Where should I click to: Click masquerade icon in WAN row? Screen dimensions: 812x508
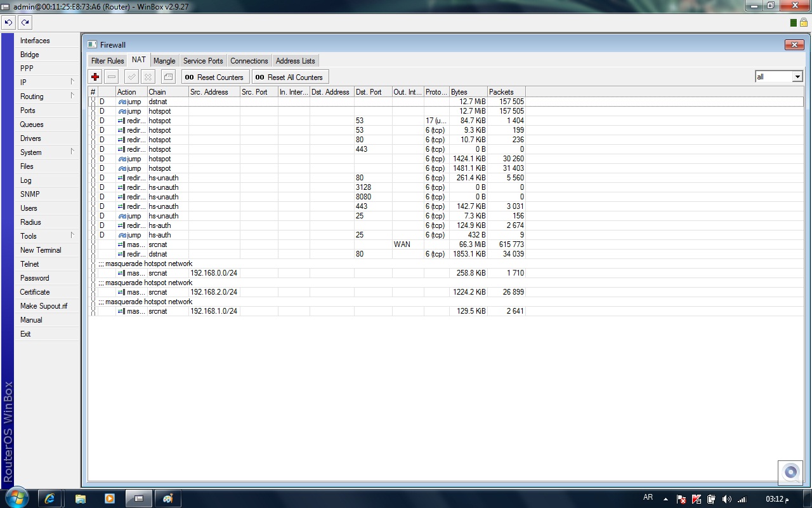[x=122, y=244]
